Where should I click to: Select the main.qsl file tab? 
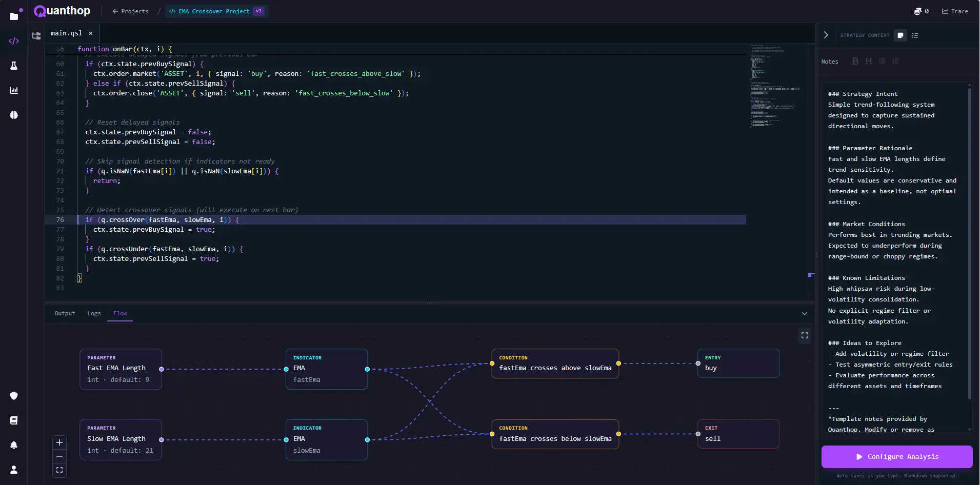pos(66,33)
